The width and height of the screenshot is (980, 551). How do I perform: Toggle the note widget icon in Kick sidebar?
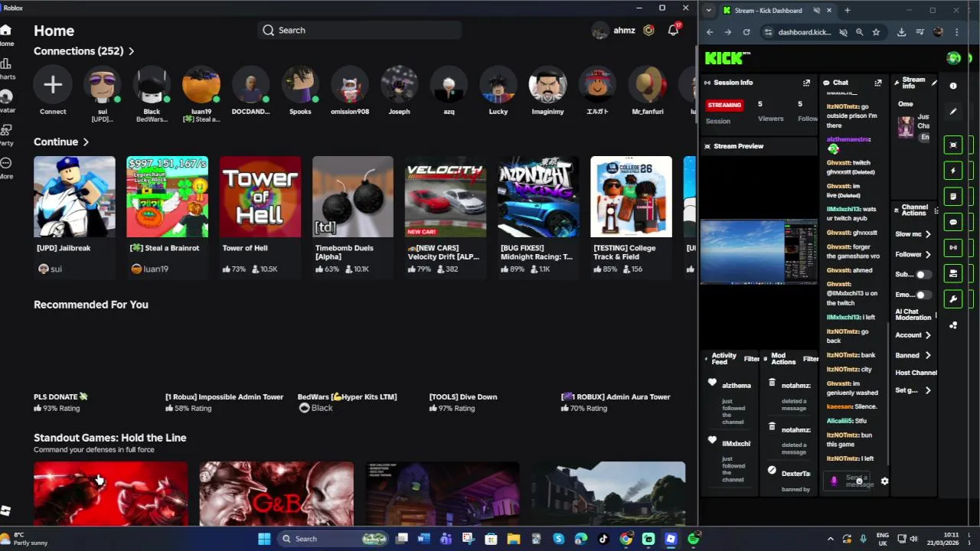[953, 196]
